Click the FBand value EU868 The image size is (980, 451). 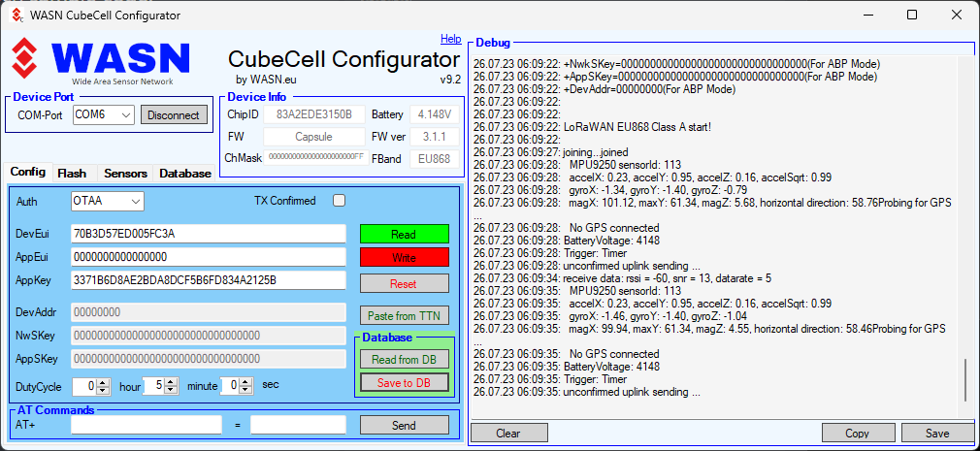435,159
